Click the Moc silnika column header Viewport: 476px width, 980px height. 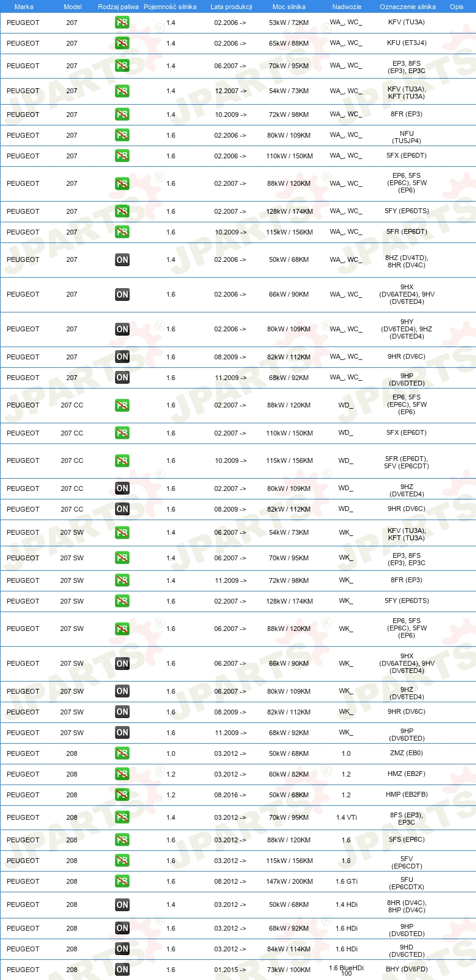click(289, 7)
